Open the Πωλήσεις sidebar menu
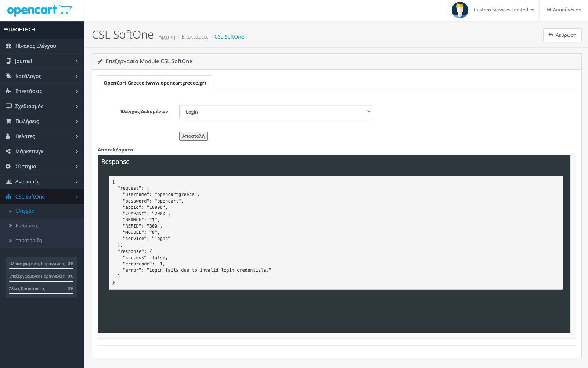The image size is (588, 368). click(42, 121)
